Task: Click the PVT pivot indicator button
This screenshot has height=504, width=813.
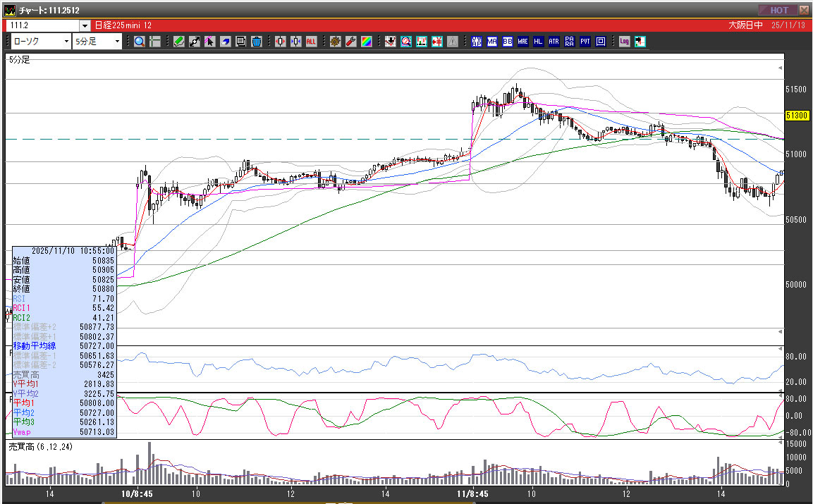Action: (585, 42)
